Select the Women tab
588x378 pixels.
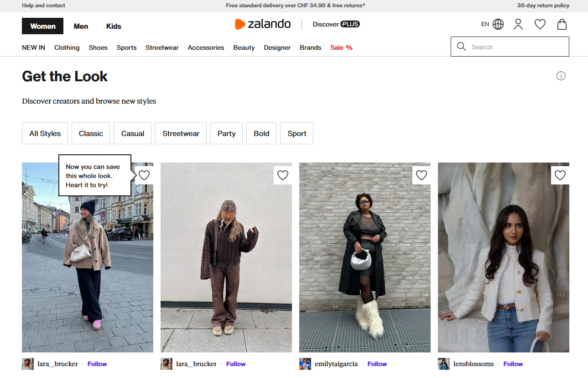click(42, 26)
